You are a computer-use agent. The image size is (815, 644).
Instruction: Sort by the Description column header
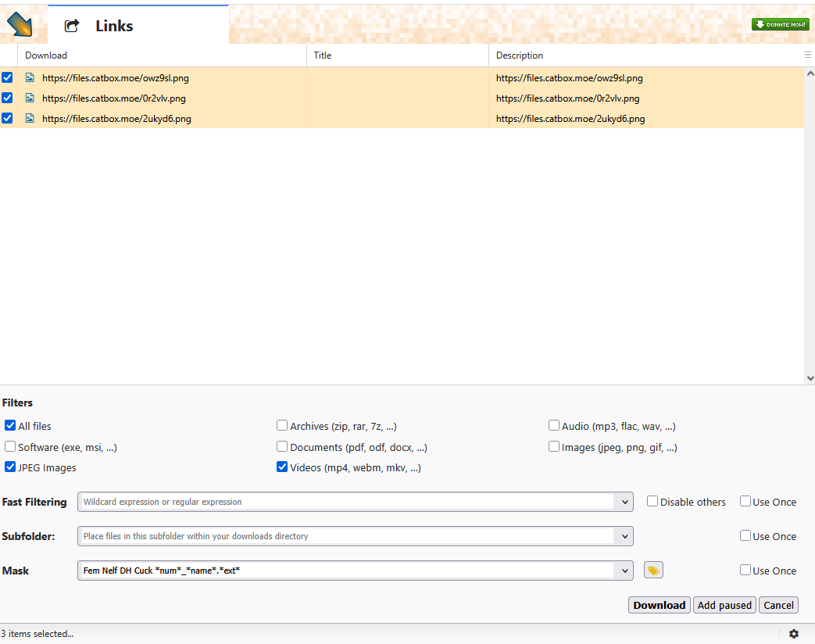pyautogui.click(x=646, y=55)
